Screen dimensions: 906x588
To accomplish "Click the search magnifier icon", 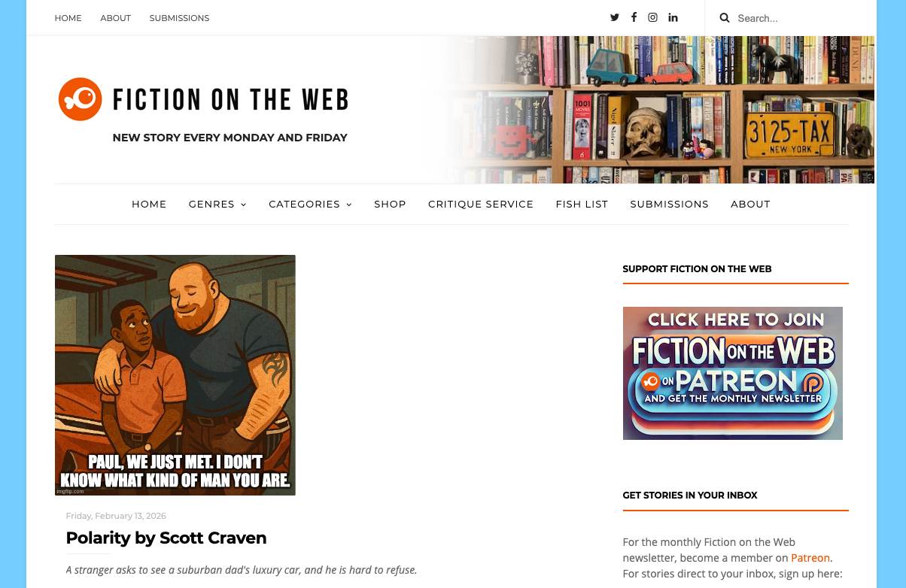I will tap(725, 18).
